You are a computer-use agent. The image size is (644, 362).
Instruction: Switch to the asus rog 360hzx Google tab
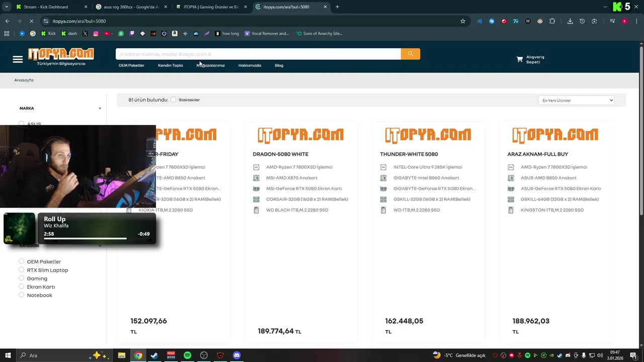[132, 7]
